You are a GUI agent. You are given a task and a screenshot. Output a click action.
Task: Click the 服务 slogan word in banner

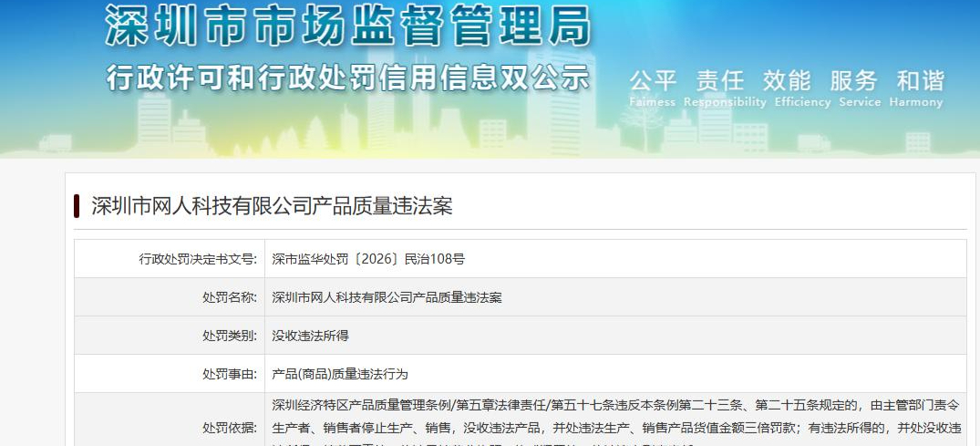click(854, 80)
